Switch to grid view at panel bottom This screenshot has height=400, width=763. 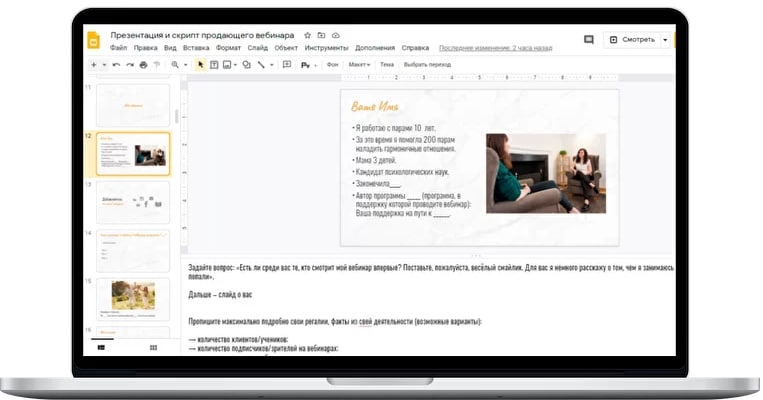pyautogui.click(x=153, y=347)
